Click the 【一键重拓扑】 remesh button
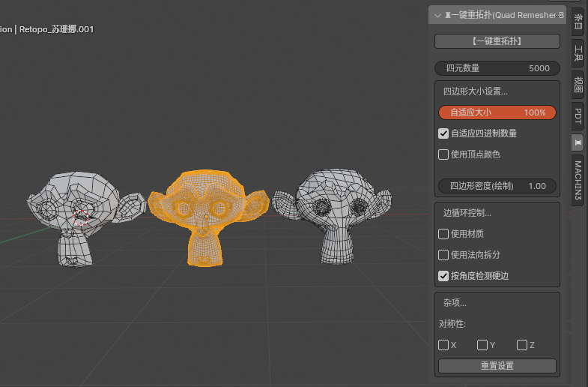 (x=497, y=41)
